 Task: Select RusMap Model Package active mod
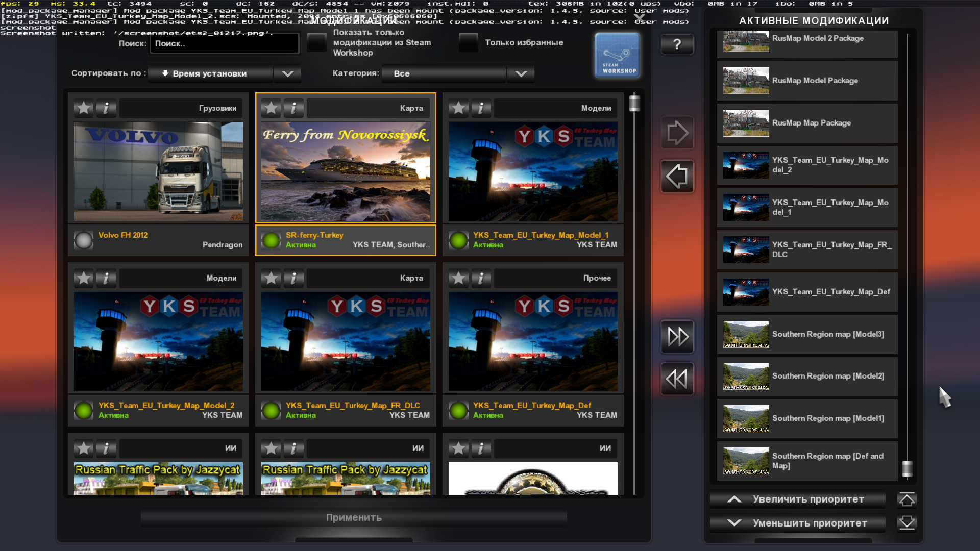point(807,81)
